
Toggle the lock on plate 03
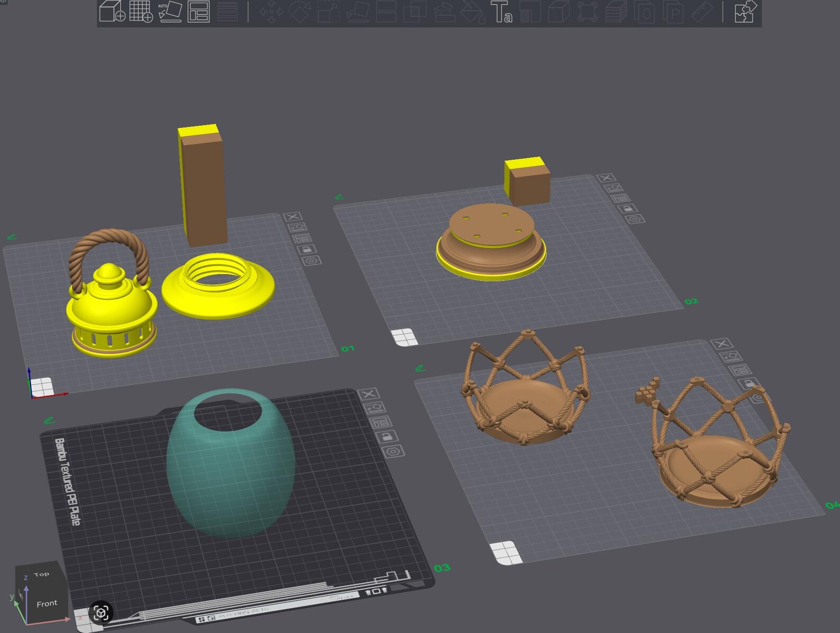(x=387, y=436)
